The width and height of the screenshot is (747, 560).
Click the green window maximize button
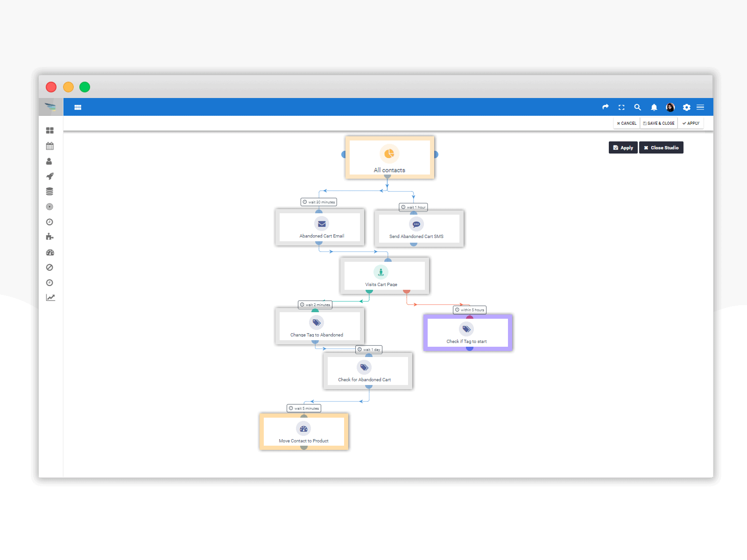[85, 87]
